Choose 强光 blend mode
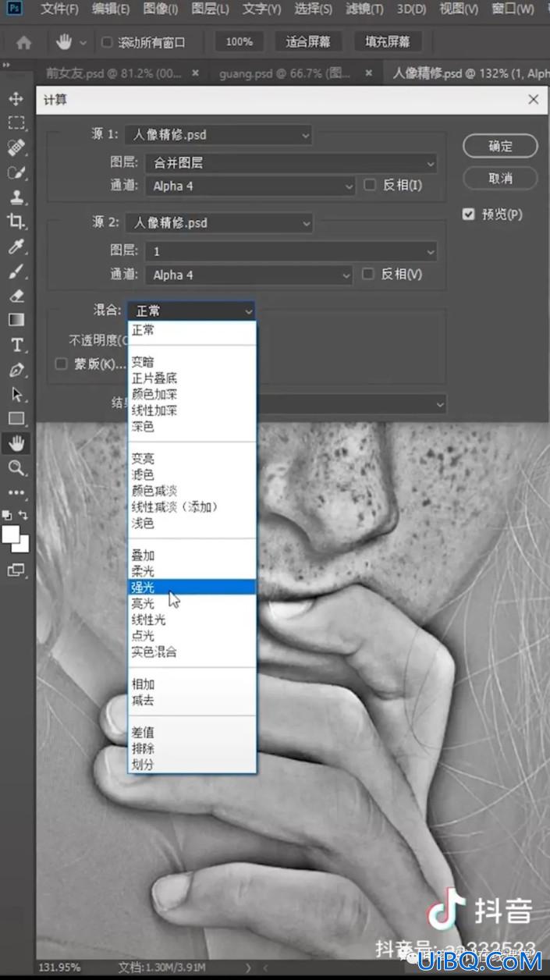Screen dimensions: 550x980 (x=192, y=587)
